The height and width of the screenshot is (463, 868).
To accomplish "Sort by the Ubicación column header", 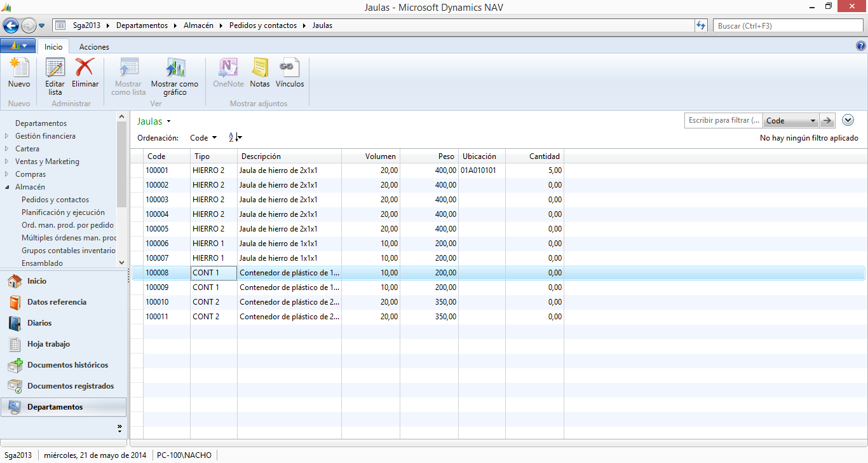I will tap(482, 156).
